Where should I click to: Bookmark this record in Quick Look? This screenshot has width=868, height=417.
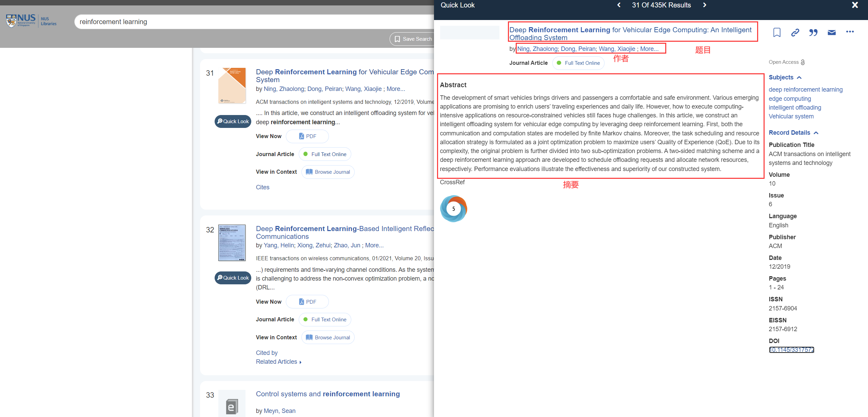[777, 33]
